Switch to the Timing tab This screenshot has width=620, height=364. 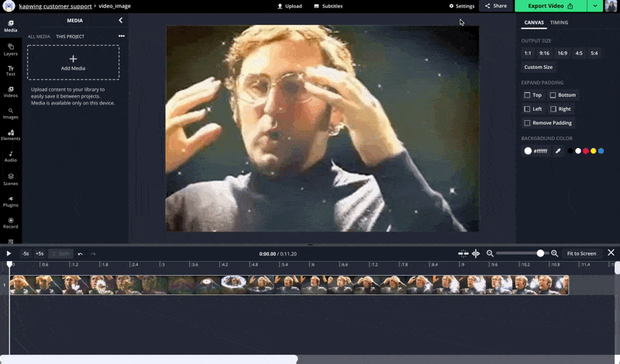point(559,22)
